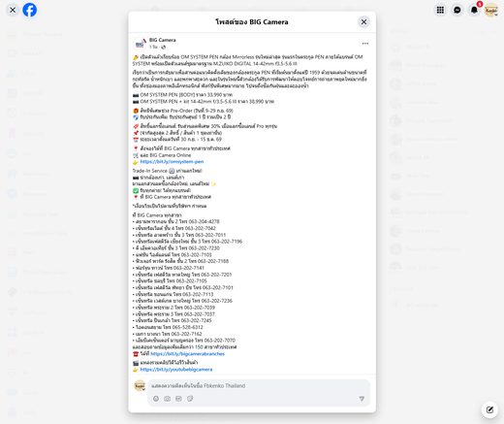Open the post three-dots options menu
This screenshot has width=504, height=424.
point(365,44)
